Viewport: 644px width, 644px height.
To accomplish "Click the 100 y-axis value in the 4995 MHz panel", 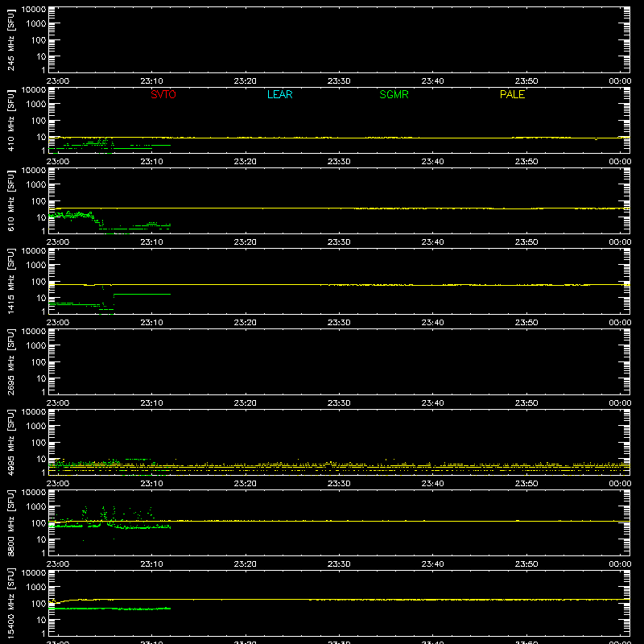I will tap(39, 443).
